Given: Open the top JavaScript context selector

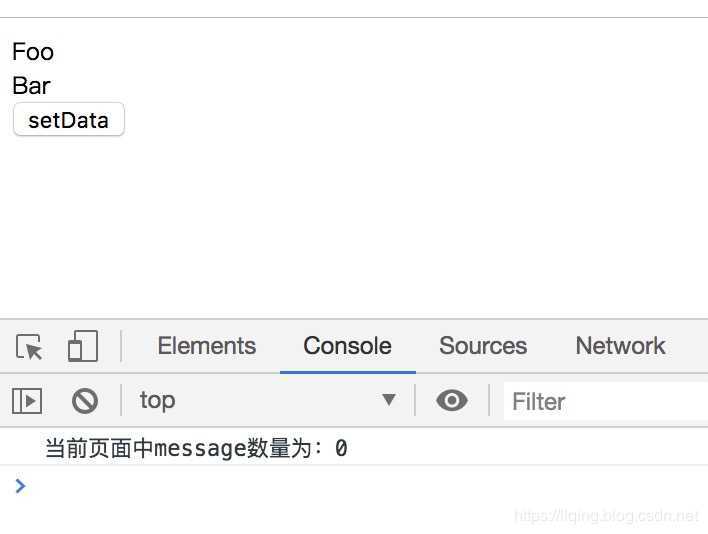Looking at the screenshot, I should point(268,400).
